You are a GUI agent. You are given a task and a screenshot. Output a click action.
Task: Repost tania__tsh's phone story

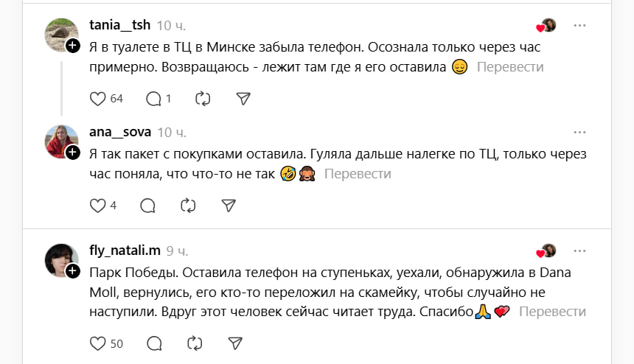click(203, 99)
